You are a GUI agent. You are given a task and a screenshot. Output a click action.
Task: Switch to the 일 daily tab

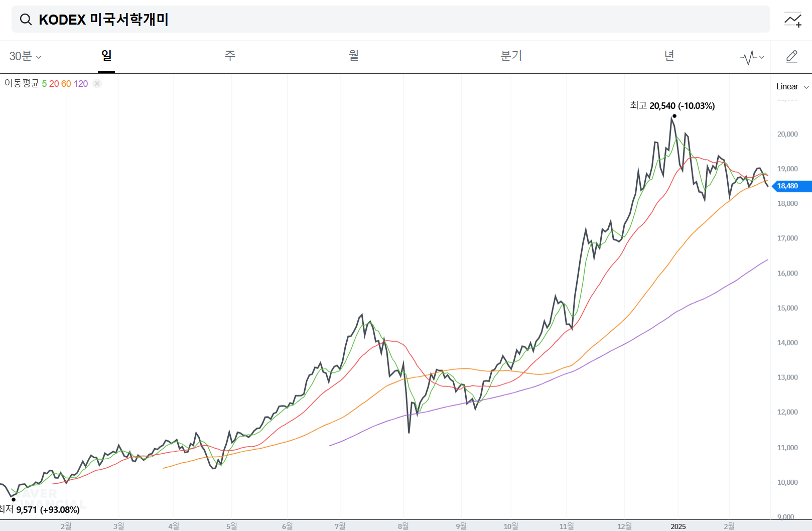(x=106, y=56)
